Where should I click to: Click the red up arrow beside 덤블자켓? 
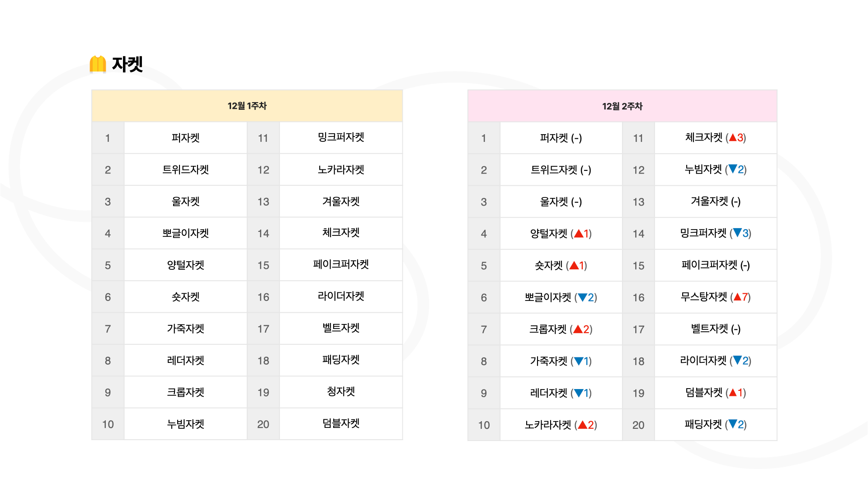click(x=733, y=393)
